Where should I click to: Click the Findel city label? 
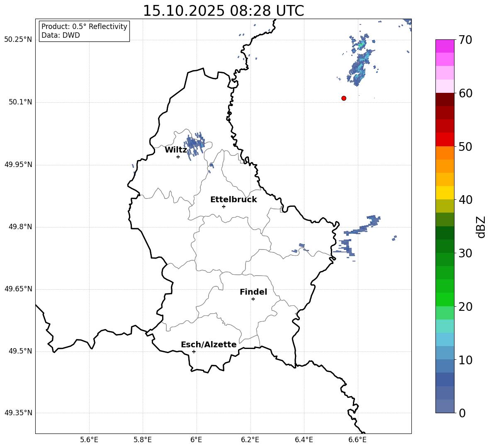pyautogui.click(x=253, y=292)
